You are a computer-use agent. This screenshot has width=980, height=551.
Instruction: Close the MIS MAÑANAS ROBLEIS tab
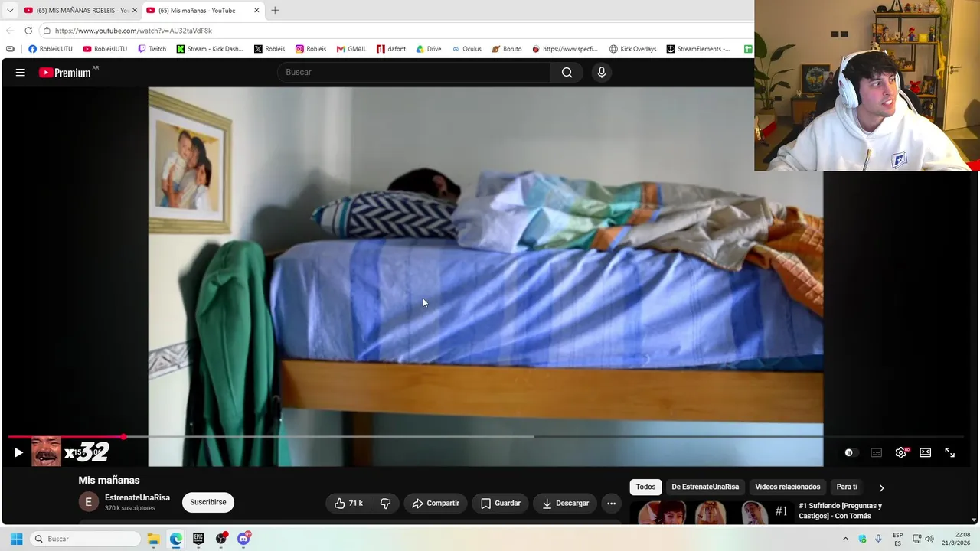coord(135,11)
